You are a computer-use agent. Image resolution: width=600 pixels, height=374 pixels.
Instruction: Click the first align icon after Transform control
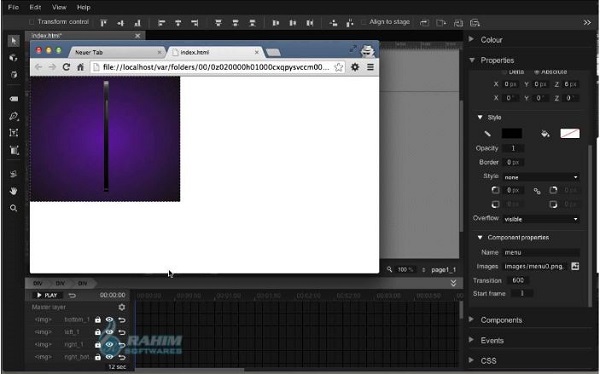tap(104, 23)
